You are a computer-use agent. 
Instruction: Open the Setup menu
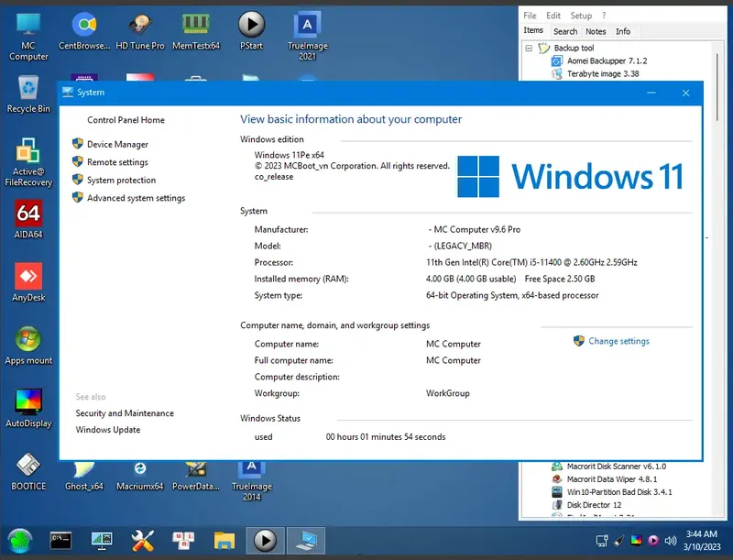(x=582, y=15)
